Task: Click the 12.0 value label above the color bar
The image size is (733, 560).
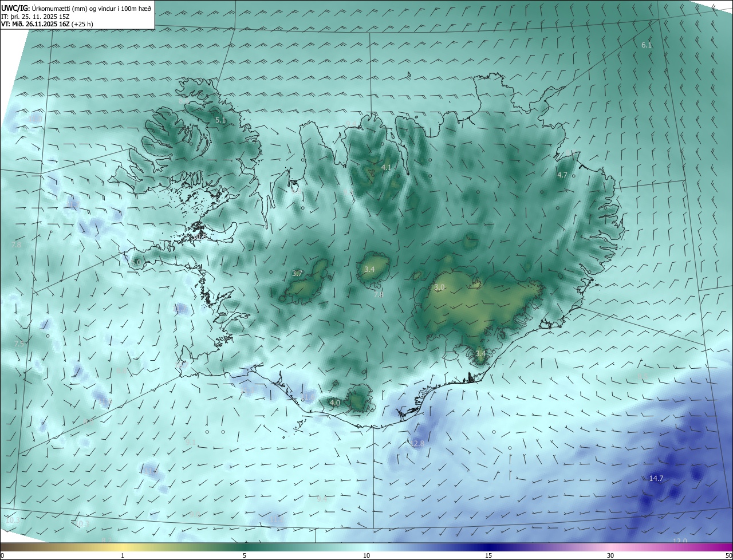Action: (x=680, y=541)
